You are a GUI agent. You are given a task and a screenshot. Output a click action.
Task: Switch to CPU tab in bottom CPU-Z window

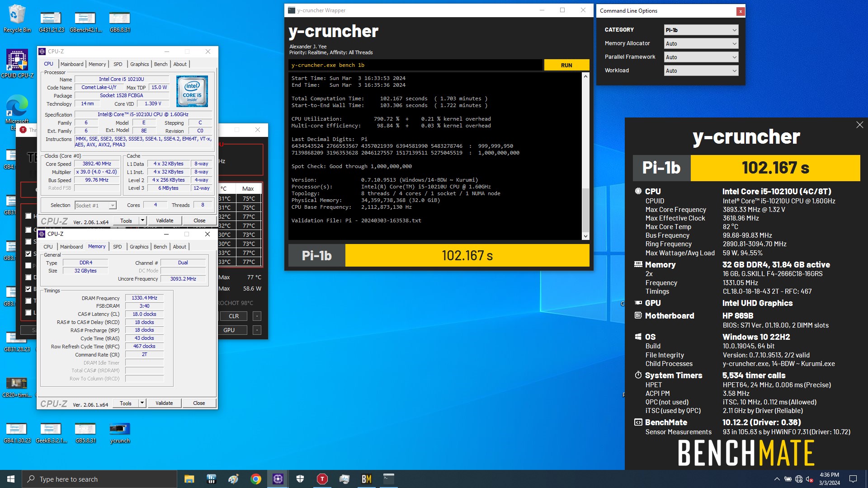point(48,247)
